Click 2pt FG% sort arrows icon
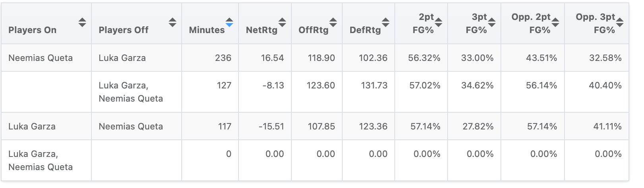The height and width of the screenshot is (188, 644). 438,22
